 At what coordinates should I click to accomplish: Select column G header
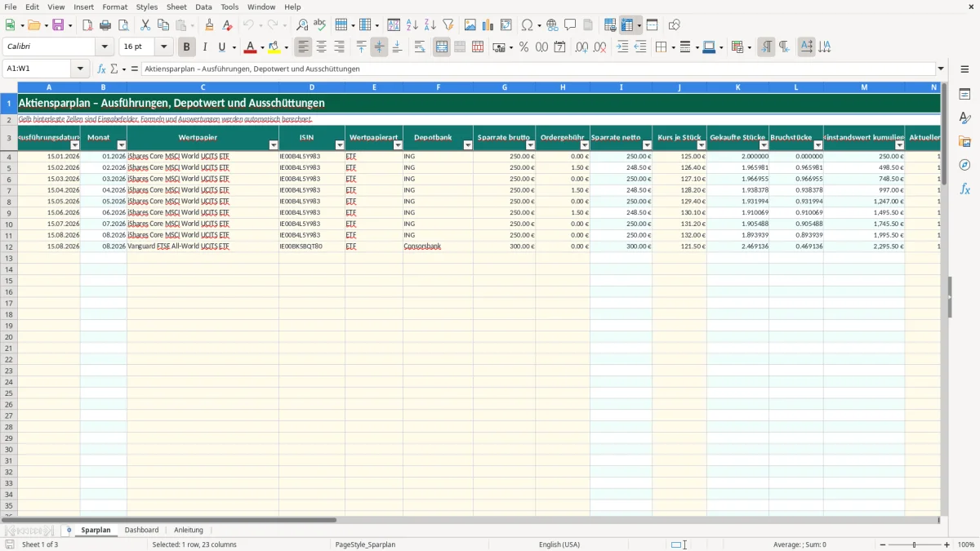coord(504,87)
